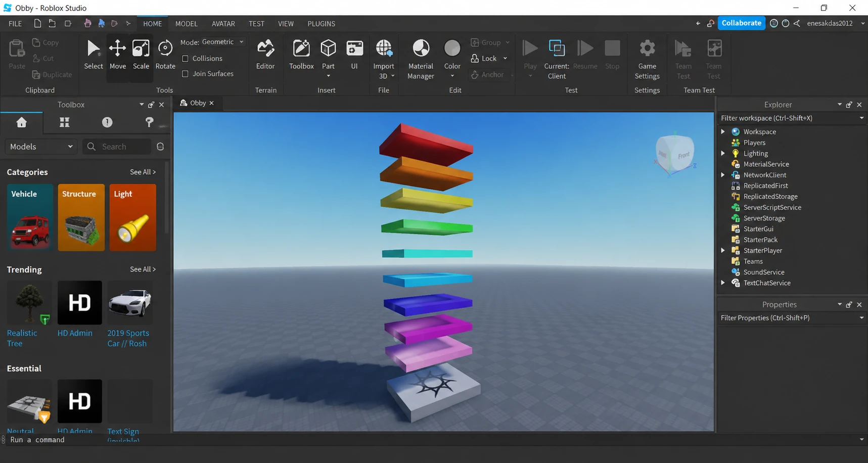Screen dimensions: 868x463
Task: Open the Models category dropdown
Action: pyautogui.click(x=41, y=147)
